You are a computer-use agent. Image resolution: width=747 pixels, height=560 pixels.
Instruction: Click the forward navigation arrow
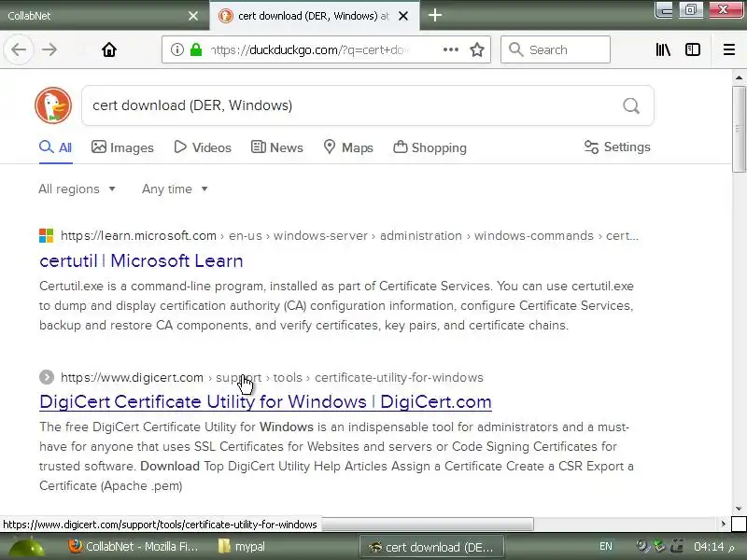tap(49, 49)
